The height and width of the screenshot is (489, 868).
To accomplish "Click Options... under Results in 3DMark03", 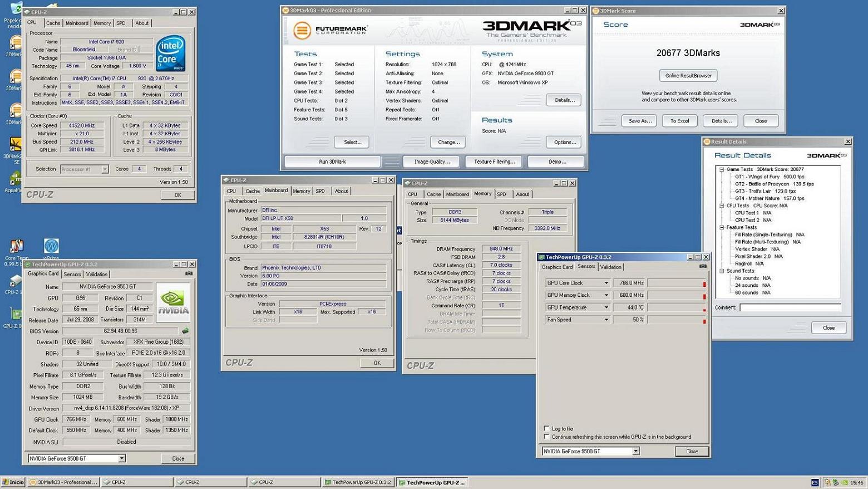I will (x=564, y=142).
